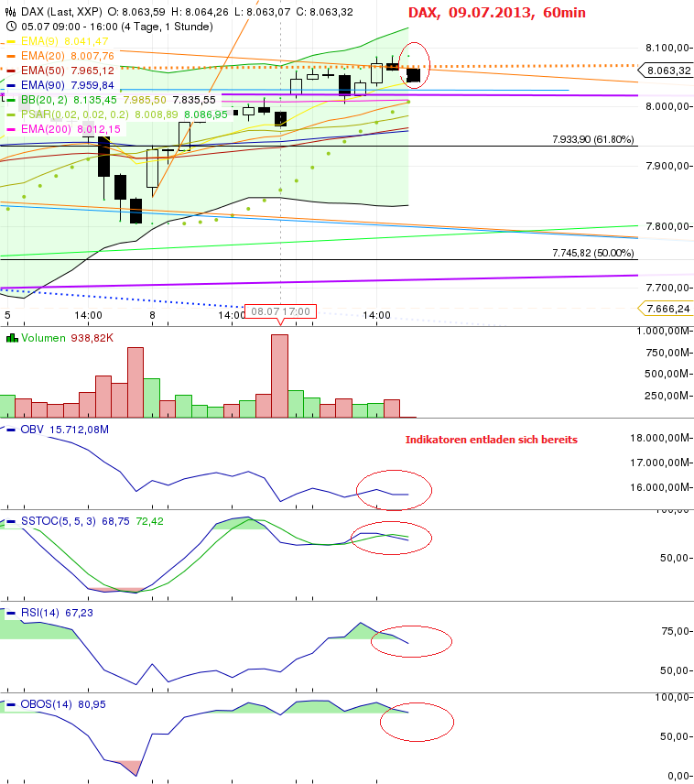Click the candlestick chart type icon beside DAX
The width and height of the screenshot is (694, 784).
tap(10, 12)
